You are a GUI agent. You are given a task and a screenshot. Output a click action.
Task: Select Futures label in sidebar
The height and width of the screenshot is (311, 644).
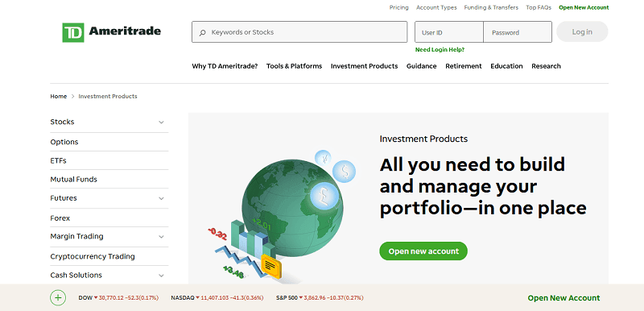[64, 198]
